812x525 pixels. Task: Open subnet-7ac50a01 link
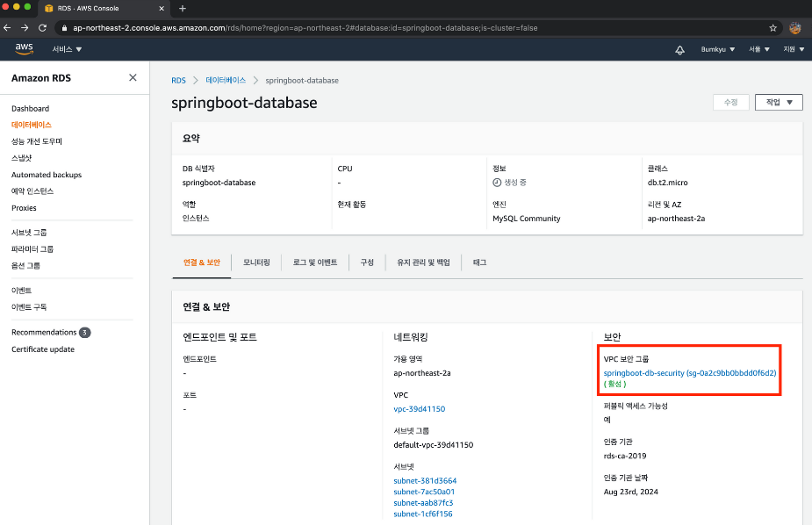tap(424, 492)
